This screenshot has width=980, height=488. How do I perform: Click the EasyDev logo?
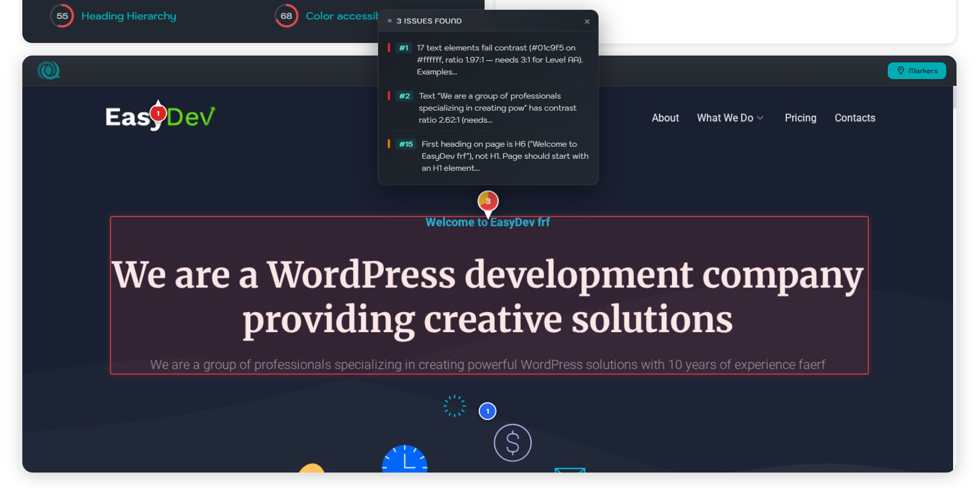160,118
